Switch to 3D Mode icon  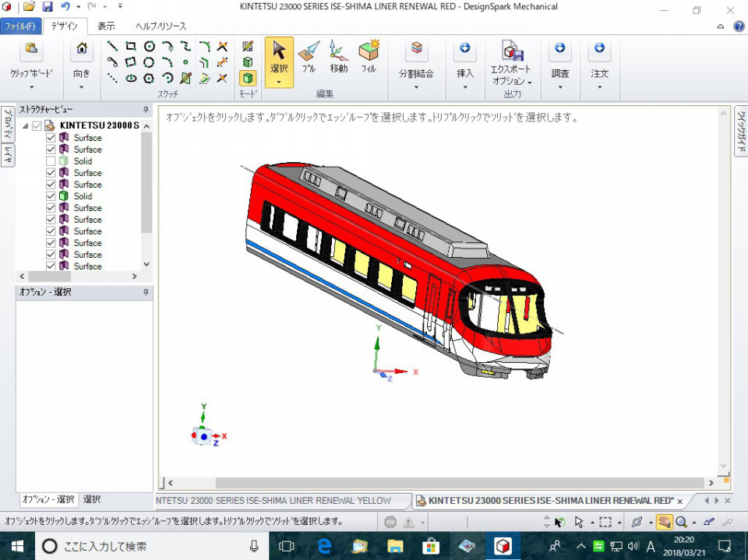coord(248,78)
